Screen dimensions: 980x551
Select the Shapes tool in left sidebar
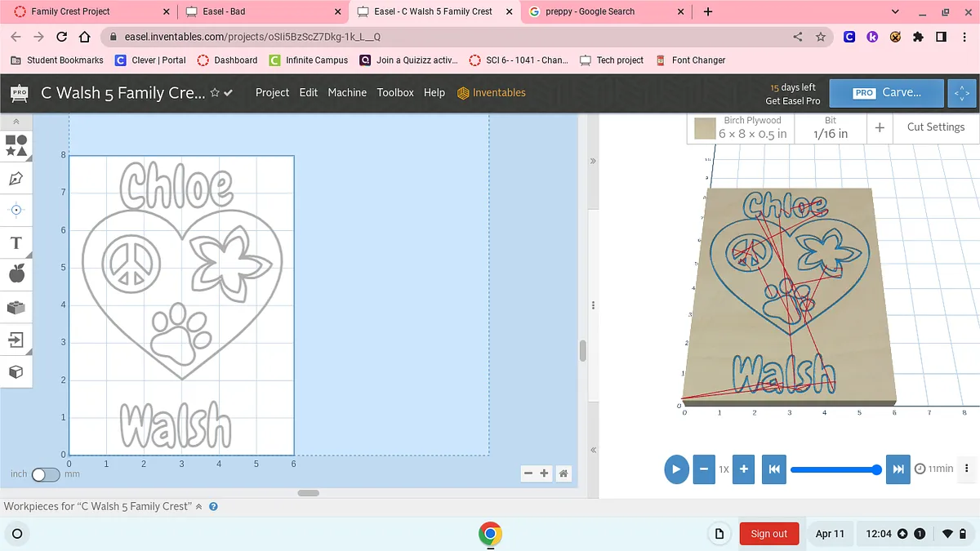coord(16,145)
